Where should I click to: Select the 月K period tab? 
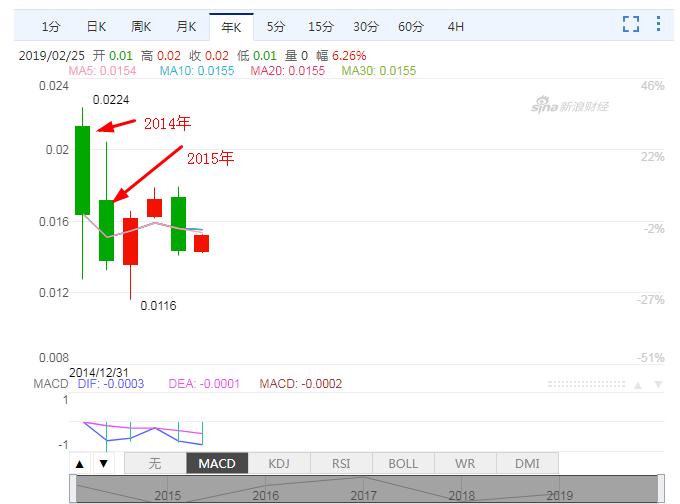[186, 26]
